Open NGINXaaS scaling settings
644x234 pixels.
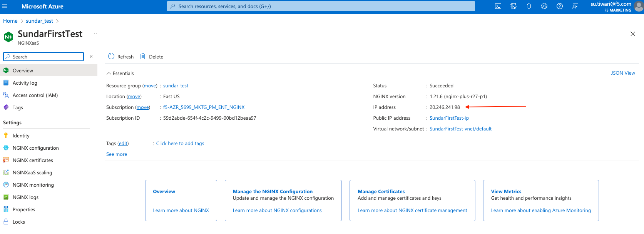(x=32, y=172)
